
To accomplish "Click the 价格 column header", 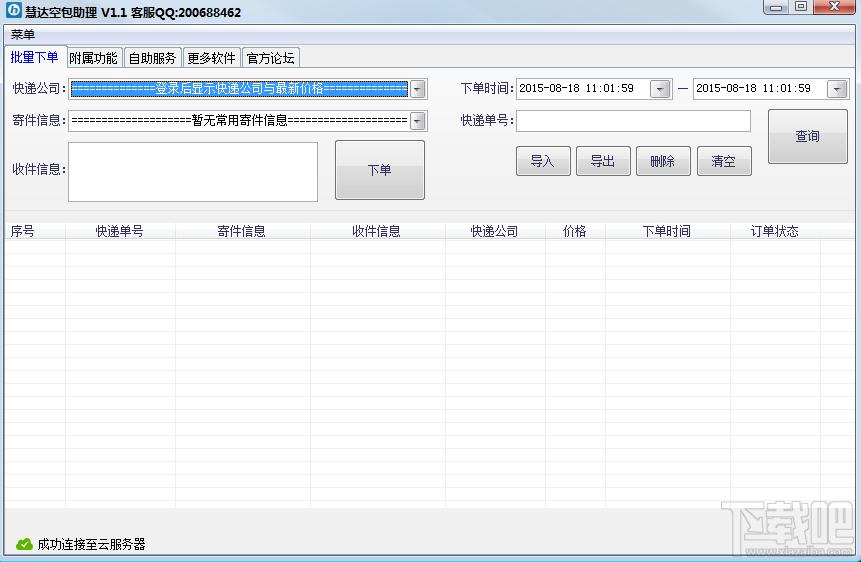I will coord(575,231).
